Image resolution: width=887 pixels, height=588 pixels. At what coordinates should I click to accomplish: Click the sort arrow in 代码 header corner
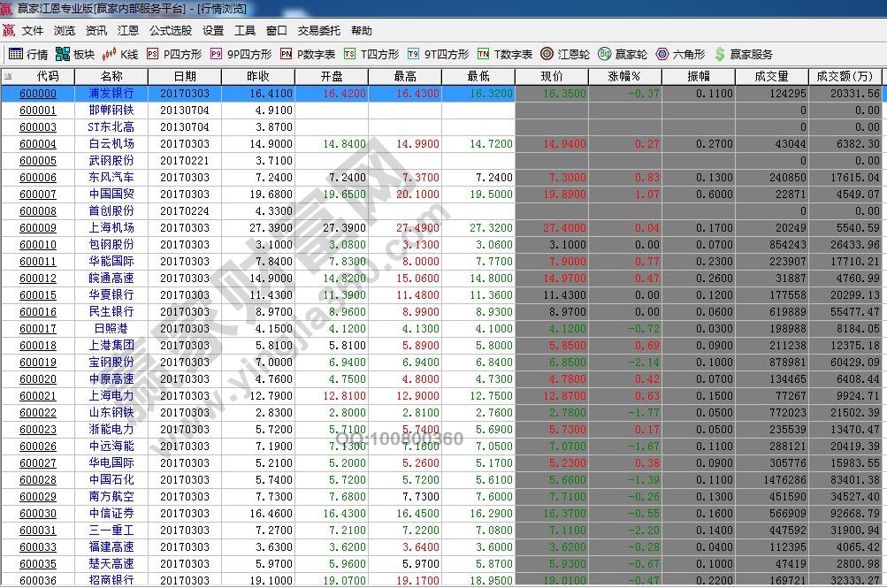pos(8,77)
